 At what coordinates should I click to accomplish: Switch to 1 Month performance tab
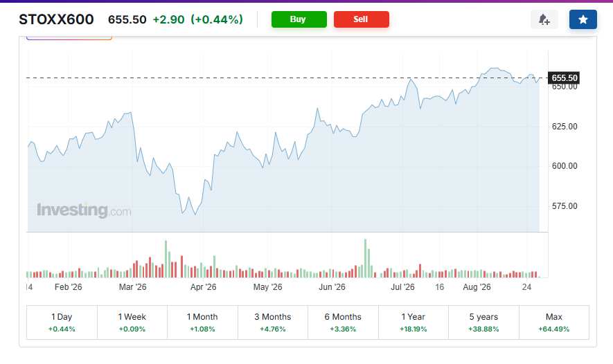click(202, 322)
